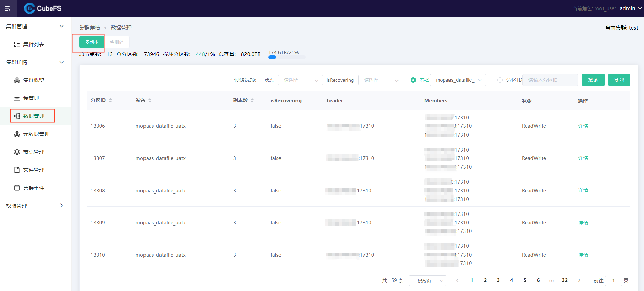Open 文件管理 in the sidebar

click(34, 170)
